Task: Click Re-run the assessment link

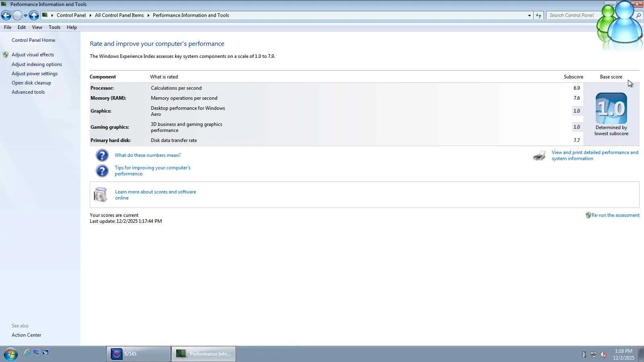Action: click(615, 215)
